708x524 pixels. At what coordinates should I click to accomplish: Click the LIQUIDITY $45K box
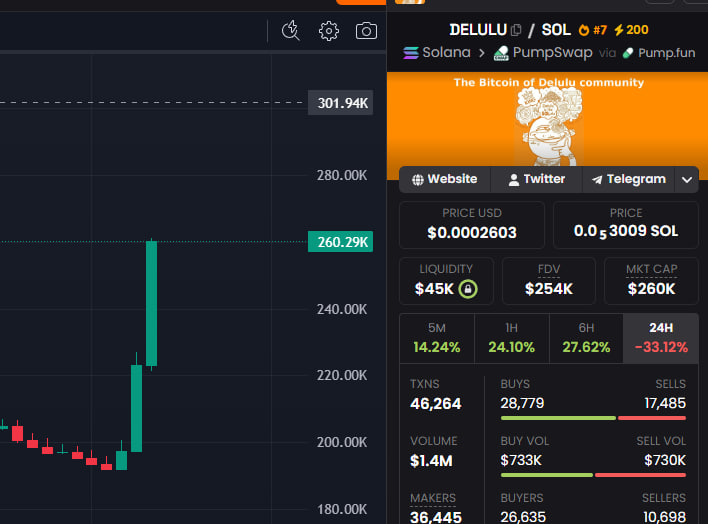(446, 281)
